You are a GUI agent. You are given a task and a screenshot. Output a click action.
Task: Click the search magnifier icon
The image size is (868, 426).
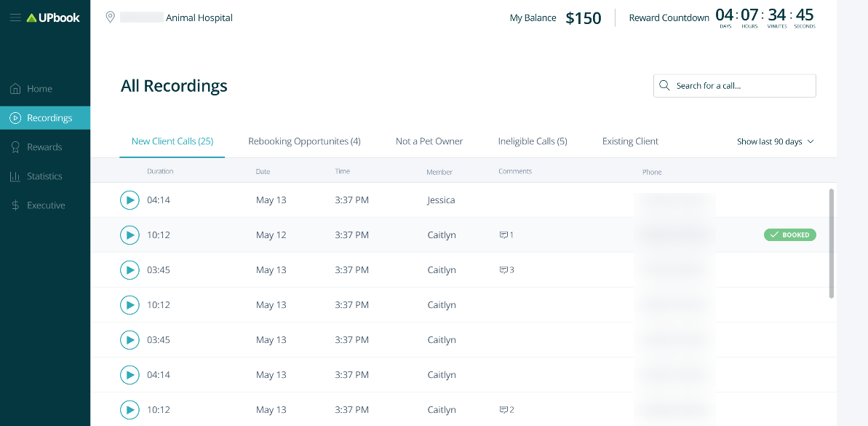pyautogui.click(x=664, y=86)
